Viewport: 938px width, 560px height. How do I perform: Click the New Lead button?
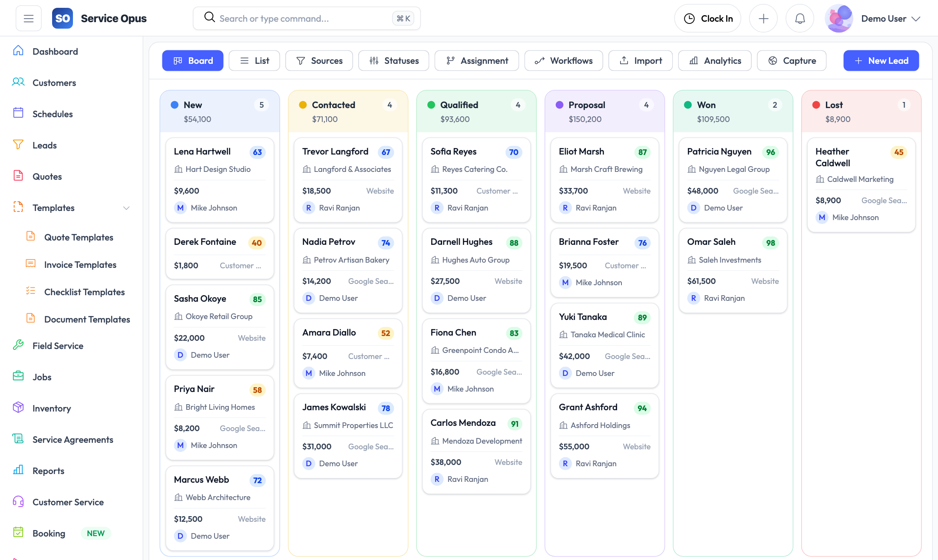click(881, 60)
